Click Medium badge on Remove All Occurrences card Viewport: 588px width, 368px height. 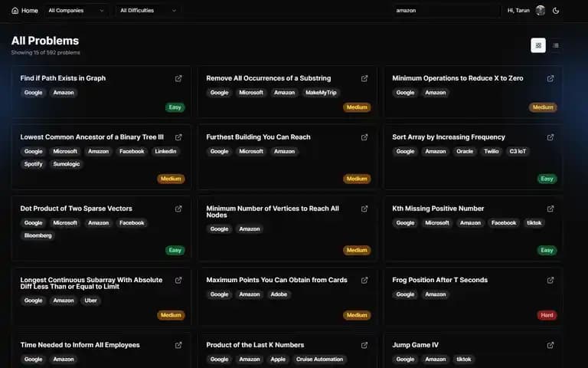click(x=357, y=107)
